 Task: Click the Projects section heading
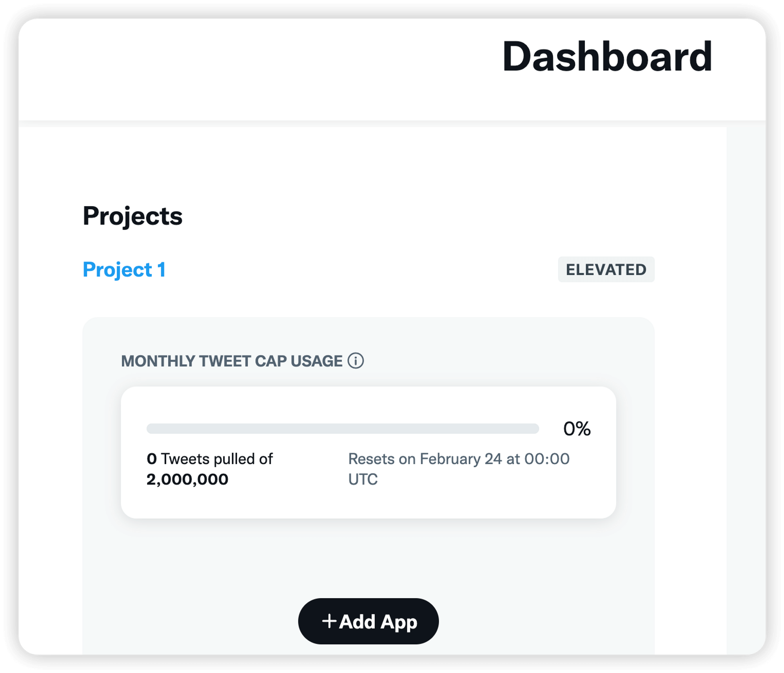coord(132,216)
